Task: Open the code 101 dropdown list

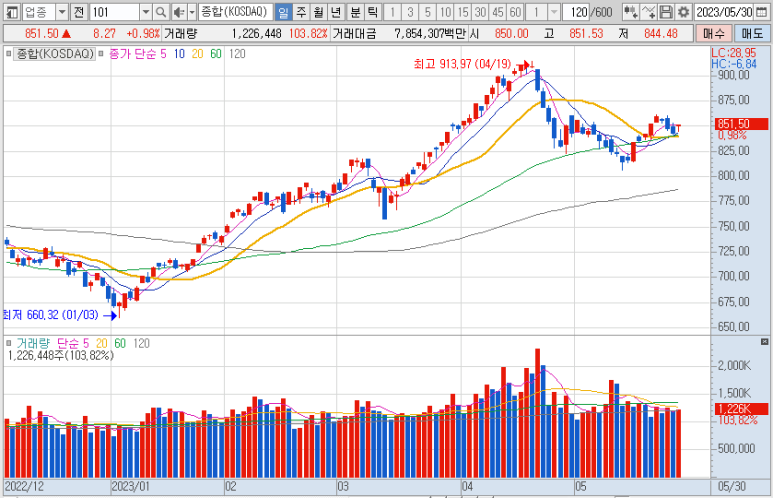Action: (x=145, y=12)
